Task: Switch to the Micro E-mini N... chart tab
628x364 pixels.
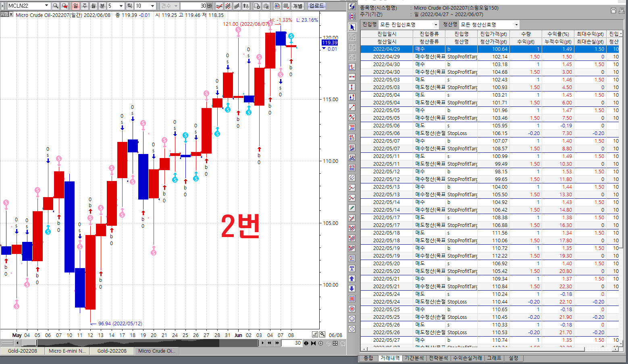Action: (67, 351)
